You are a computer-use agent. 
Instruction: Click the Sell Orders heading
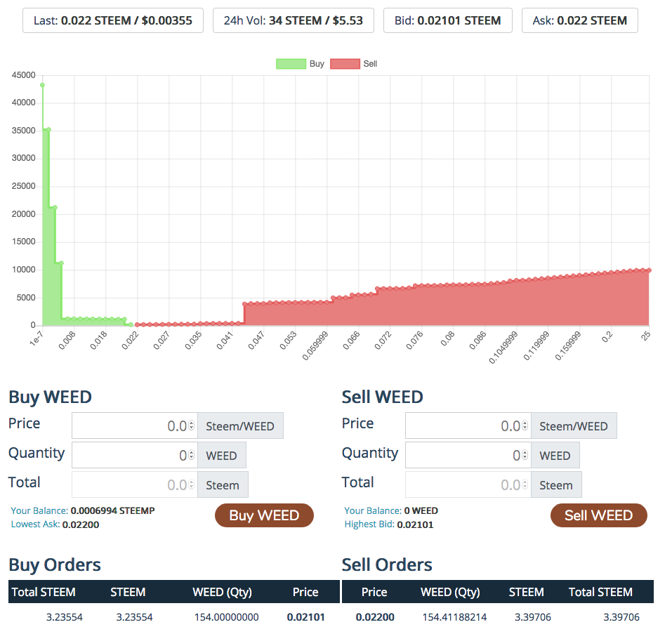point(387,565)
